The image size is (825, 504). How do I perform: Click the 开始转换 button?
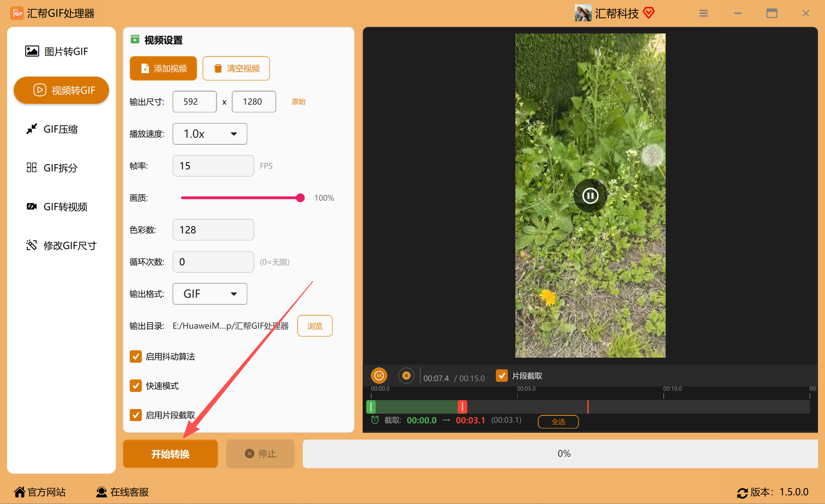[170, 454]
